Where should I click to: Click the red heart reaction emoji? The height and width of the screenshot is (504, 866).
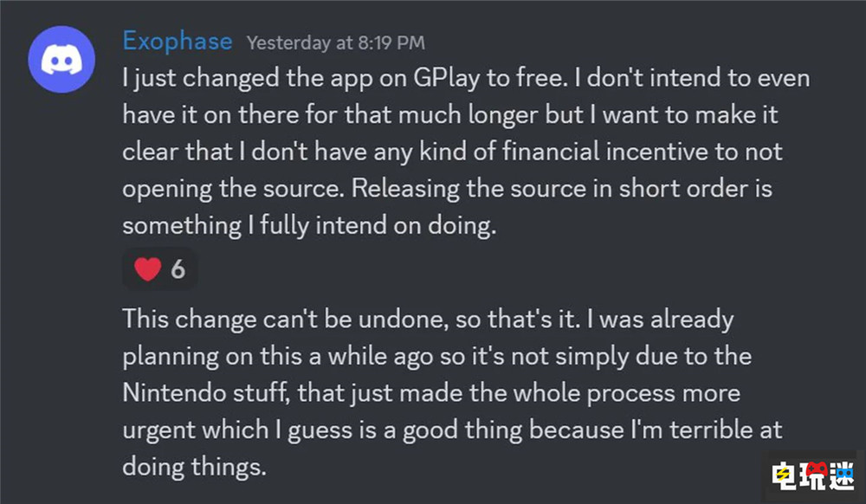[x=147, y=269]
